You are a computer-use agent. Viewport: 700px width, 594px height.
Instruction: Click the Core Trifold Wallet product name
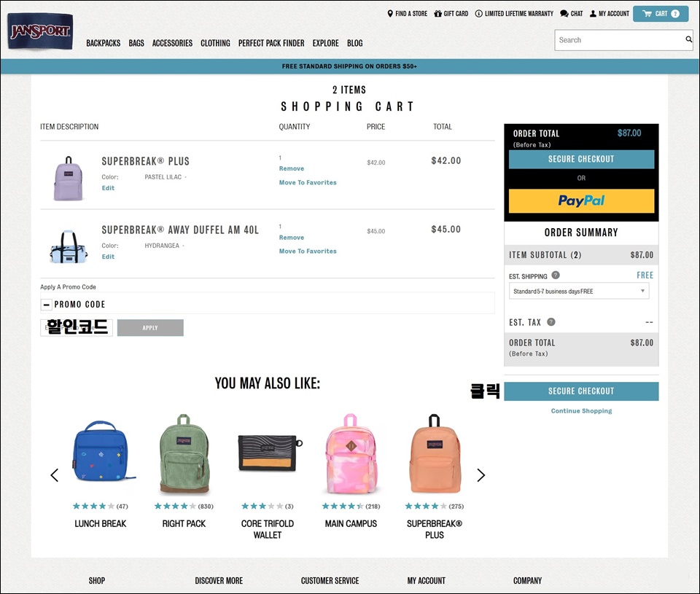pyautogui.click(x=268, y=529)
